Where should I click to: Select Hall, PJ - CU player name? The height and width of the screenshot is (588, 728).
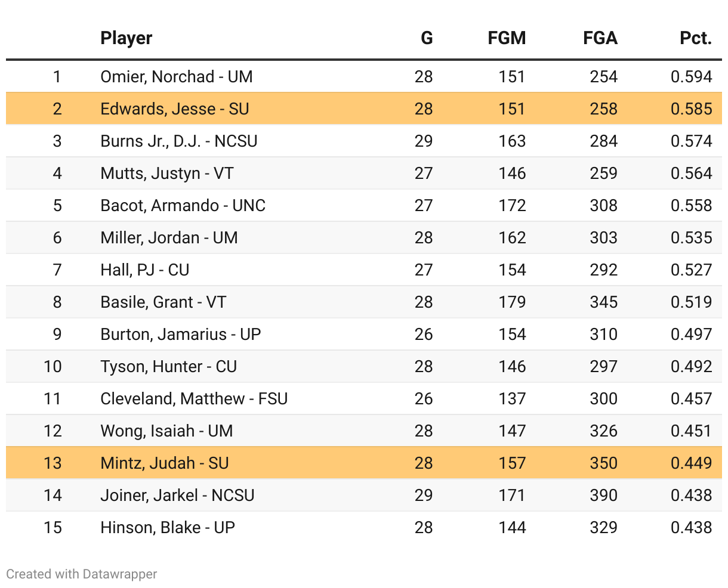pyautogui.click(x=145, y=270)
